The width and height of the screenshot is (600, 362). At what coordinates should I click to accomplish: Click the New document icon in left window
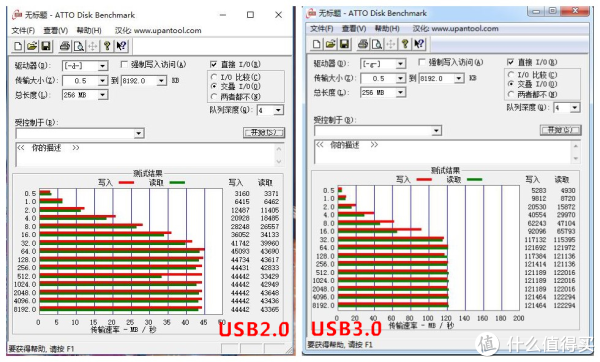(x=18, y=46)
